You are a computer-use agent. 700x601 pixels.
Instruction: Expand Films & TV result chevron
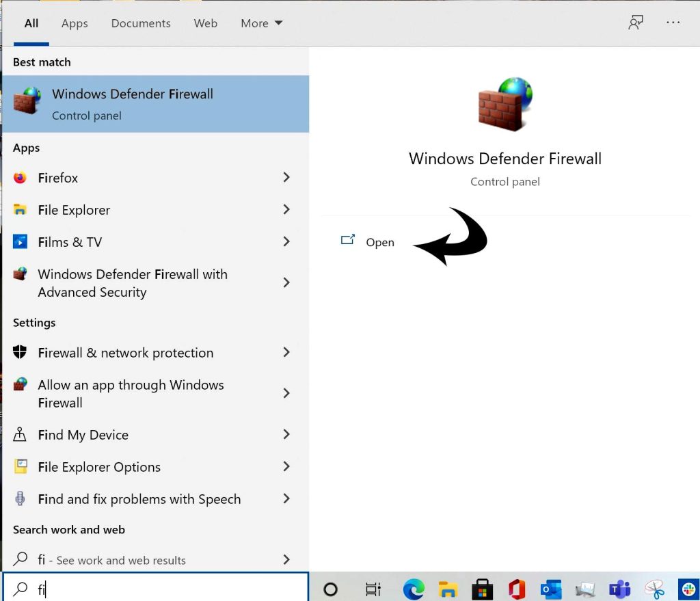(286, 241)
